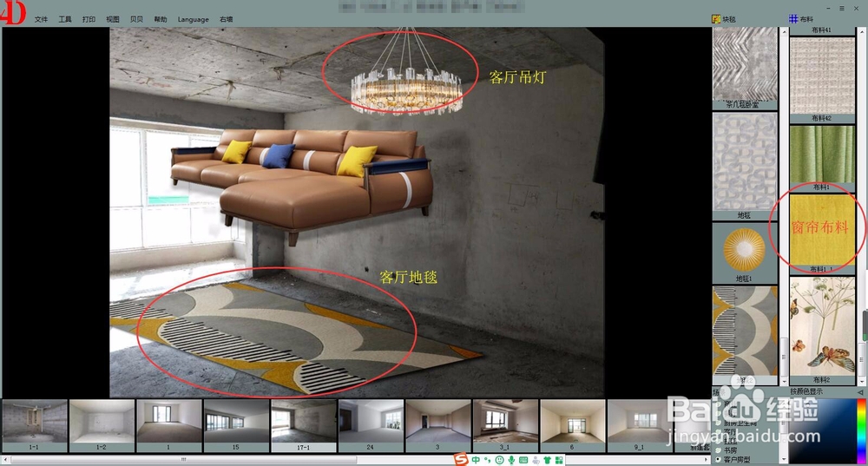Image resolution: width=868 pixels, height=466 pixels.
Task: Select room thumbnail 1-2
Action: tap(102, 425)
